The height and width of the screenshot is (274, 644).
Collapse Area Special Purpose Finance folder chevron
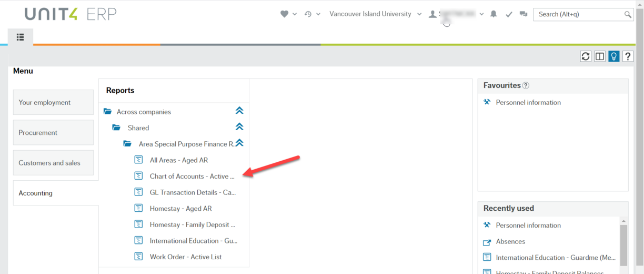[239, 143]
